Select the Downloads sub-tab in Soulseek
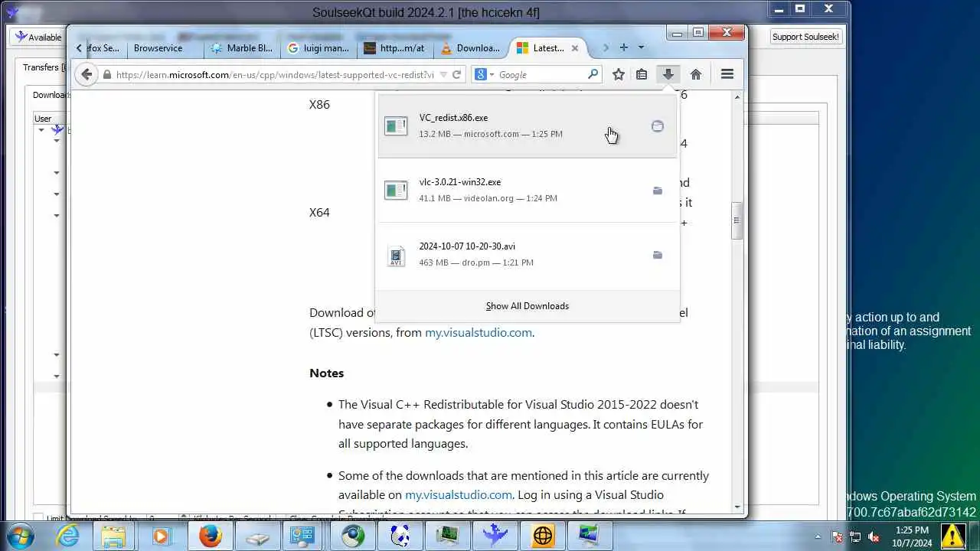 [51, 95]
